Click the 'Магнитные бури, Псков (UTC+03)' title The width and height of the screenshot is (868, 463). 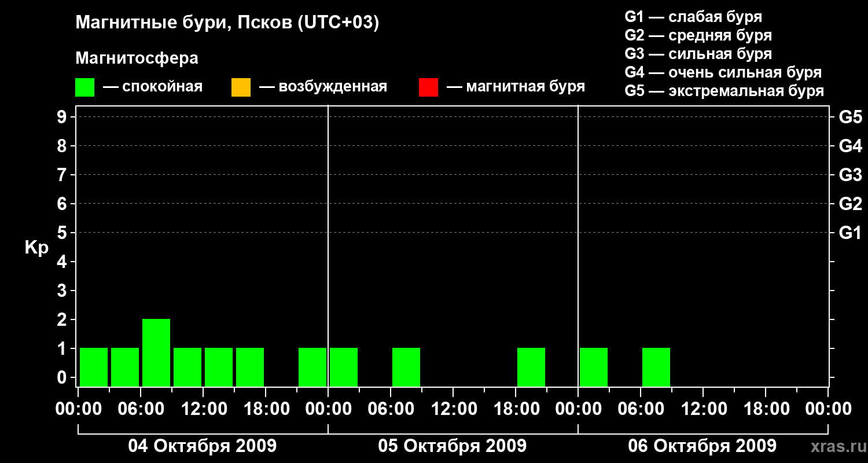point(227,23)
